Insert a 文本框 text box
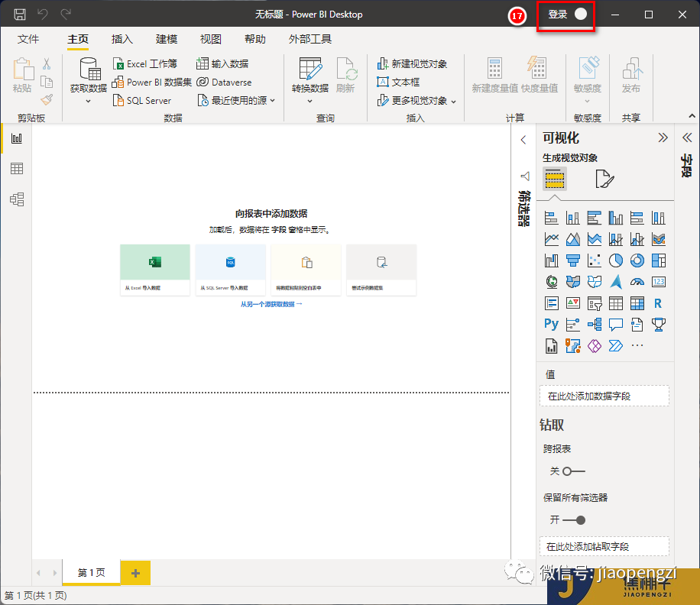700x605 pixels. pyautogui.click(x=398, y=82)
